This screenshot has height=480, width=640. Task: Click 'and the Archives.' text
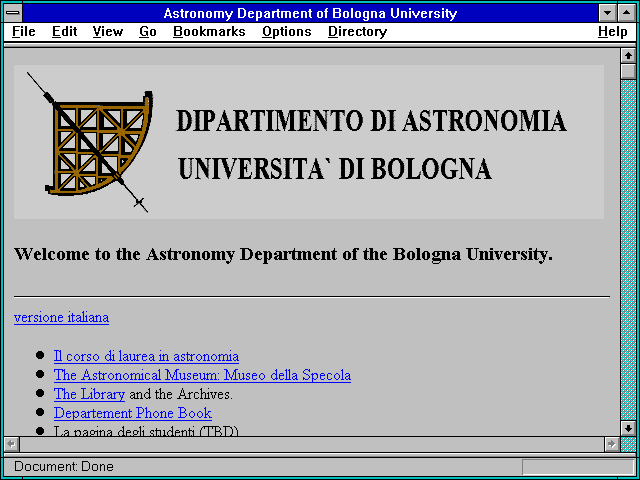coord(180,394)
